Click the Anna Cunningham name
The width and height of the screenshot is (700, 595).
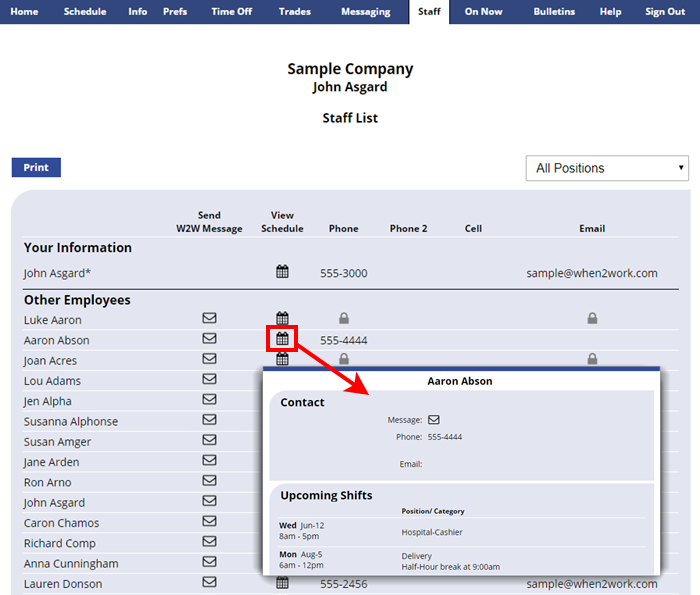71,564
